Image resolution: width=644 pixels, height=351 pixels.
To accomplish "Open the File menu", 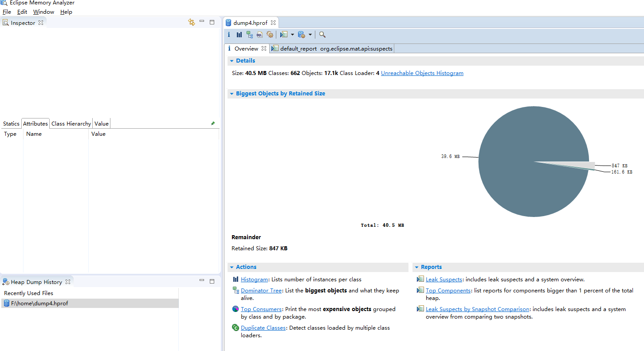I will pos(7,12).
